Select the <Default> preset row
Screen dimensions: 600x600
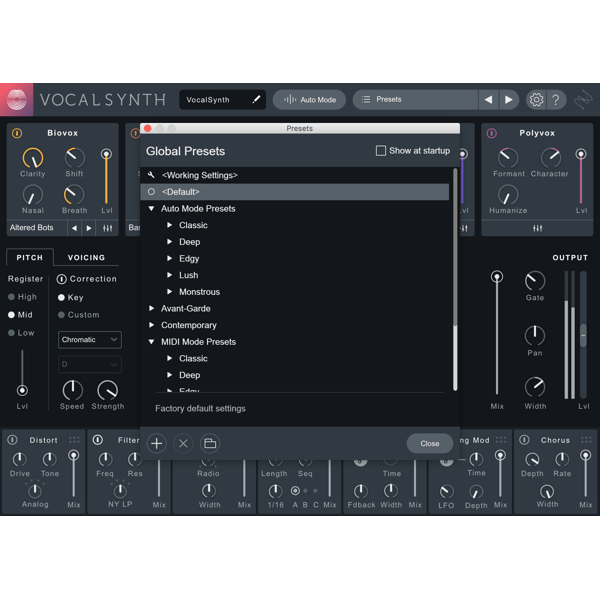[295, 192]
